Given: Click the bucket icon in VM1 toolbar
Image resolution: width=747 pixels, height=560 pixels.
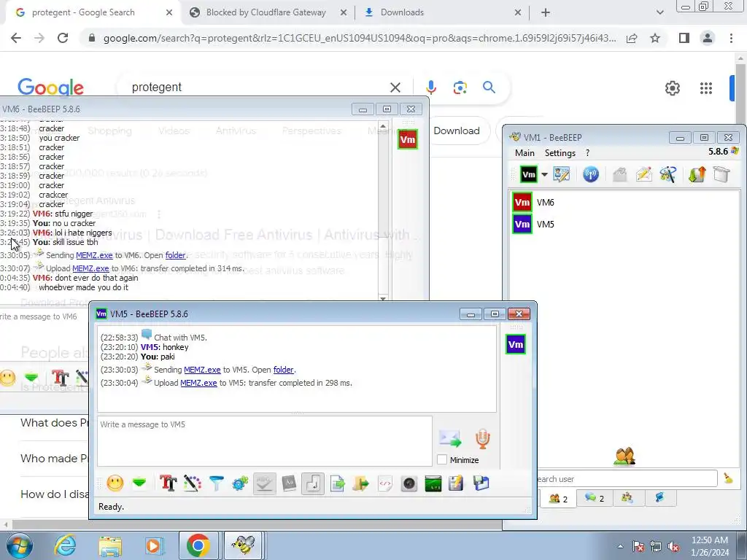Looking at the screenshot, I should [721, 175].
